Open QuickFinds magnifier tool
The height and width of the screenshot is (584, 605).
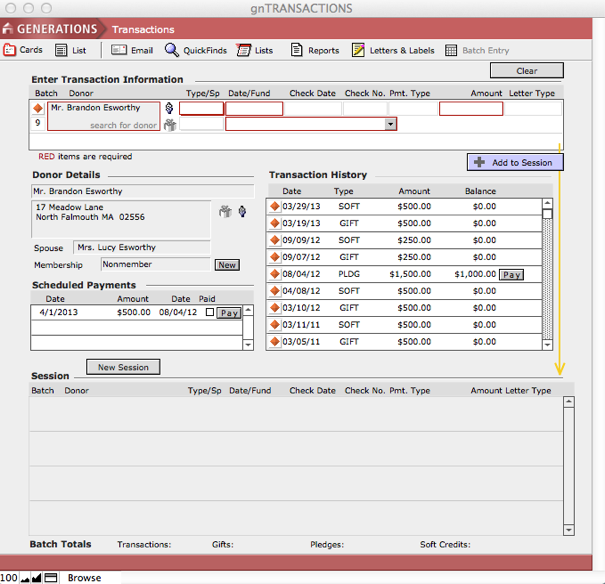[x=172, y=50]
